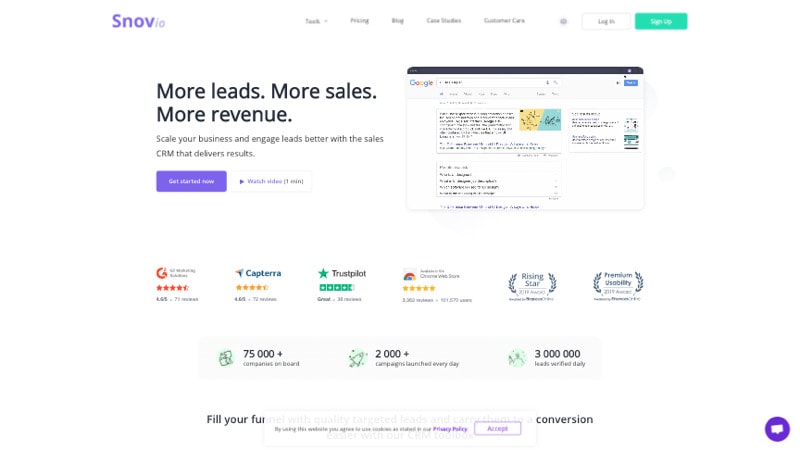Click the G2 red star rating
The width and height of the screenshot is (800, 450).
(x=172, y=288)
